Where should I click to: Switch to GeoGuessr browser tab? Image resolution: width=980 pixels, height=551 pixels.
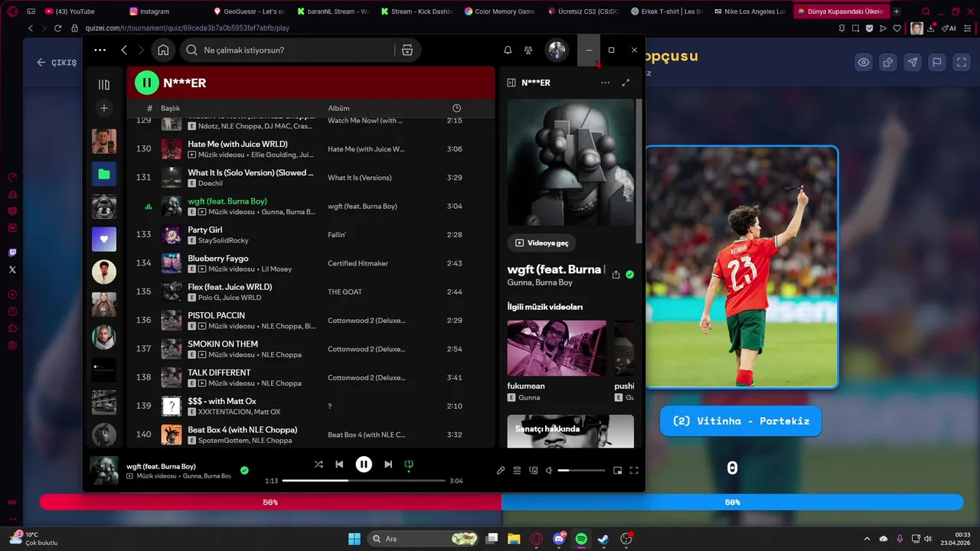pyautogui.click(x=249, y=11)
